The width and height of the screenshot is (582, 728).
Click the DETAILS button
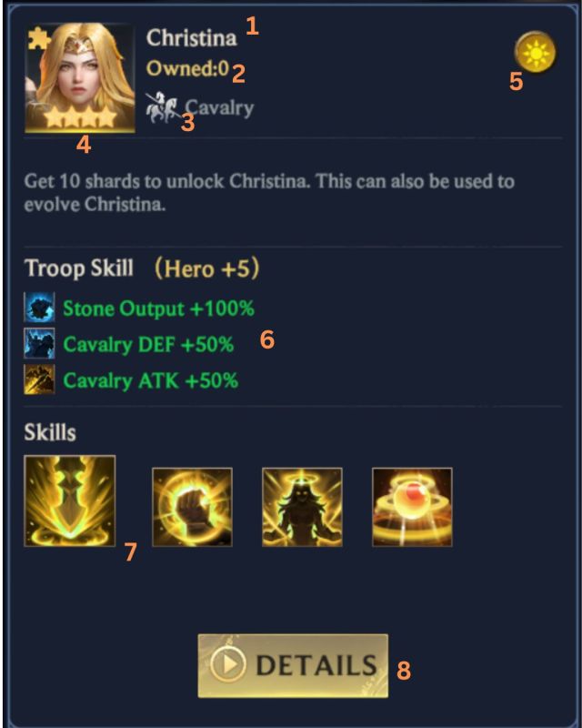click(293, 665)
